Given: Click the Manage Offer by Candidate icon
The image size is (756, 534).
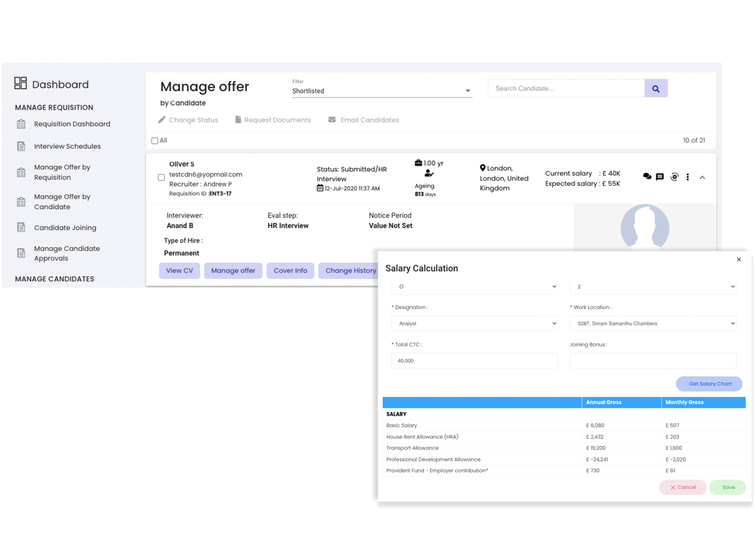Looking at the screenshot, I should 21,202.
